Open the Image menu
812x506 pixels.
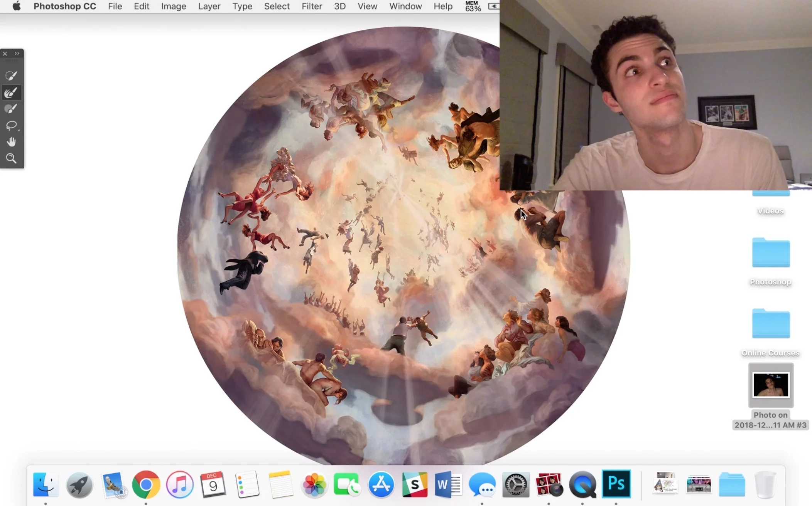(x=174, y=6)
